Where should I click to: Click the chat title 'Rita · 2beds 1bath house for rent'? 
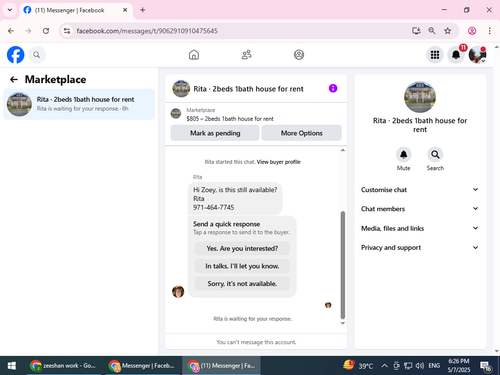click(248, 89)
